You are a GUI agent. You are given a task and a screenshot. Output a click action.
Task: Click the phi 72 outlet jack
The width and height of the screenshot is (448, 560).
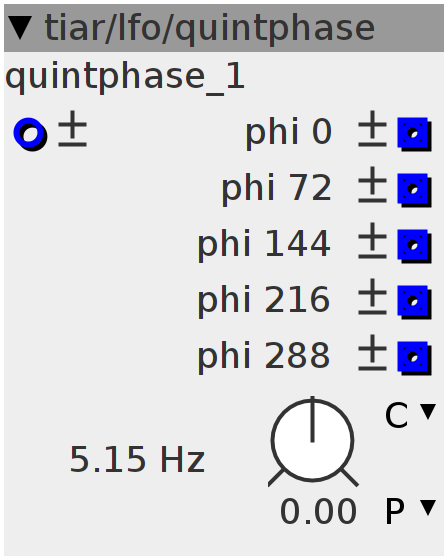(x=414, y=190)
